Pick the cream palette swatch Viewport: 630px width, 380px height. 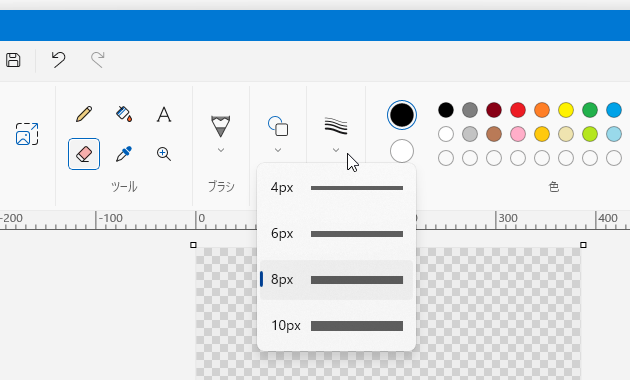pyautogui.click(x=566, y=134)
